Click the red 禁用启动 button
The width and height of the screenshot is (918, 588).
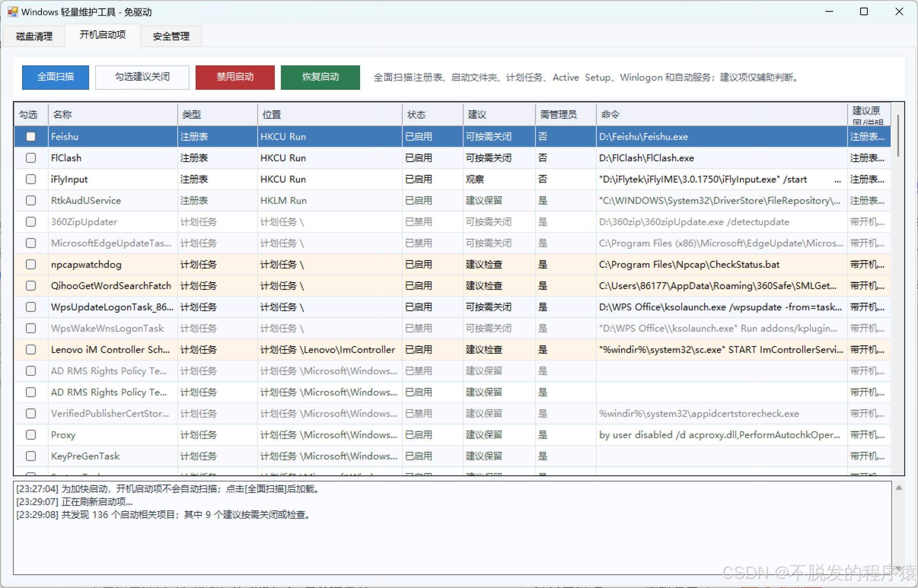pos(235,77)
